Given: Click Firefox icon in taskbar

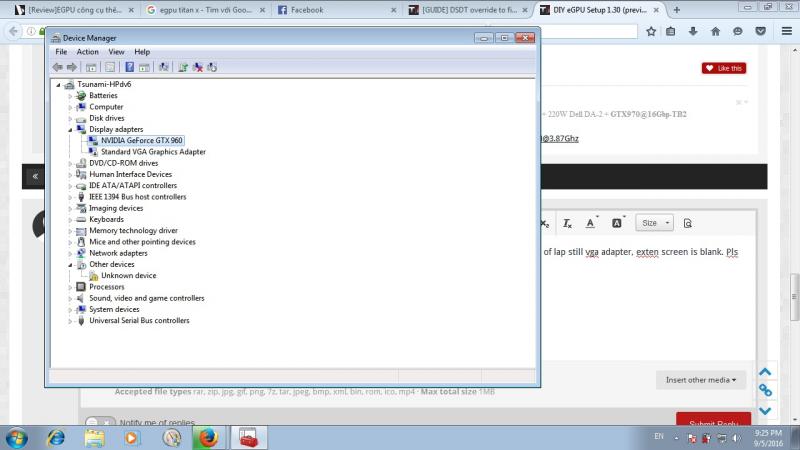Looking at the screenshot, I should pos(208,438).
